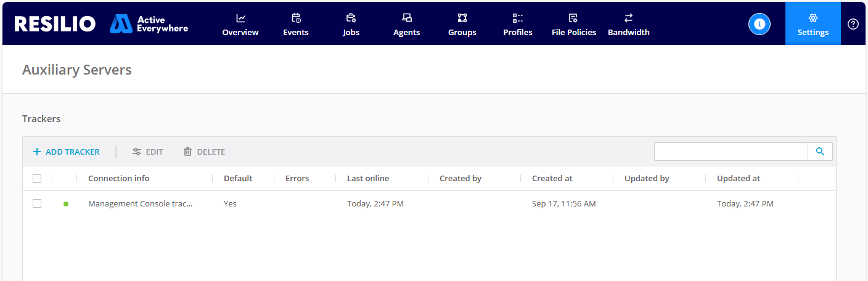Sort by Last online column

click(x=368, y=179)
